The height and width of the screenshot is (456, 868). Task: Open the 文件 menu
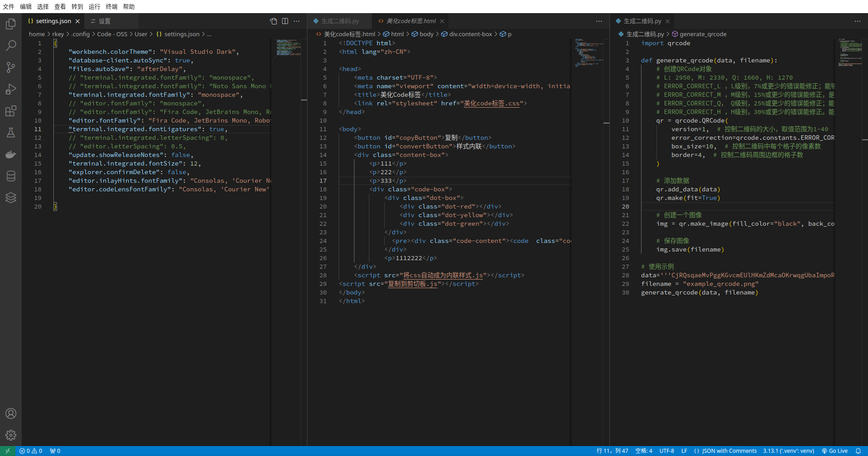[9, 7]
